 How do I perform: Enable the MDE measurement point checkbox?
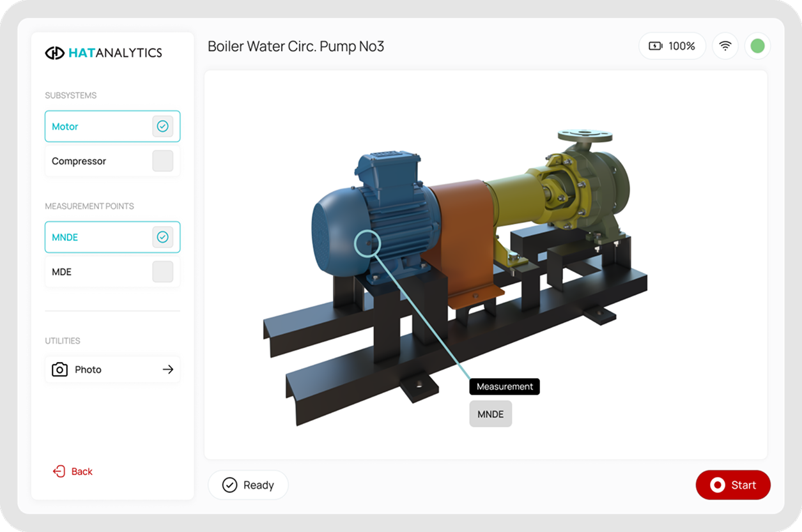point(163,271)
